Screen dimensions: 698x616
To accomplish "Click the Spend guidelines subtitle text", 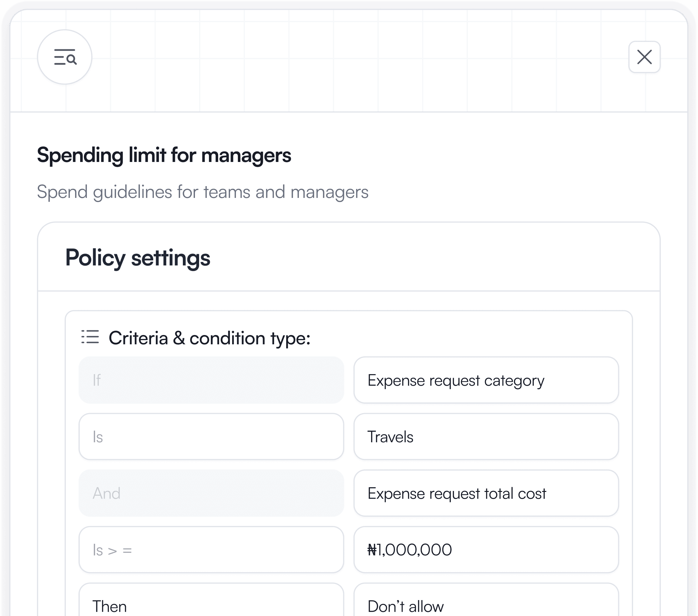I will 203,192.
